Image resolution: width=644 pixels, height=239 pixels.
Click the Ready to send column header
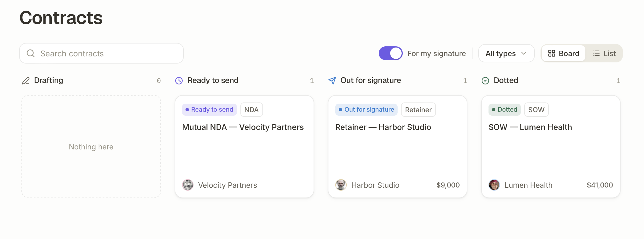(213, 80)
